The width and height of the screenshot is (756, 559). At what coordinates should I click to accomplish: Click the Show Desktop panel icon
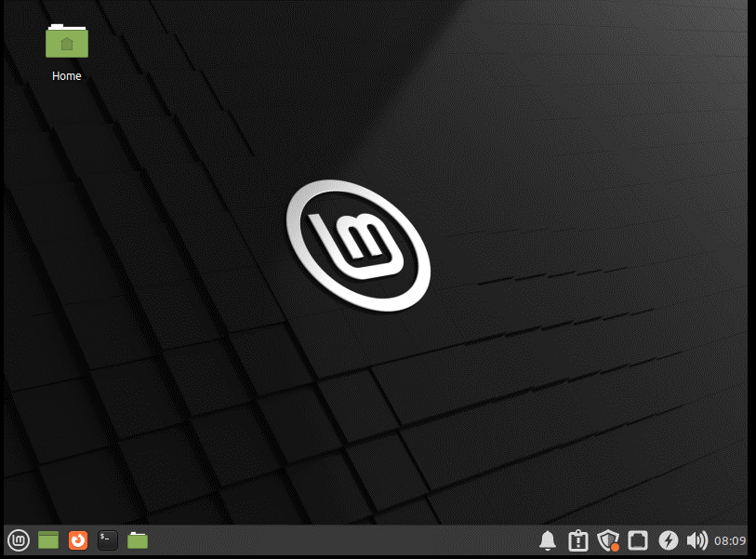[x=48, y=540]
